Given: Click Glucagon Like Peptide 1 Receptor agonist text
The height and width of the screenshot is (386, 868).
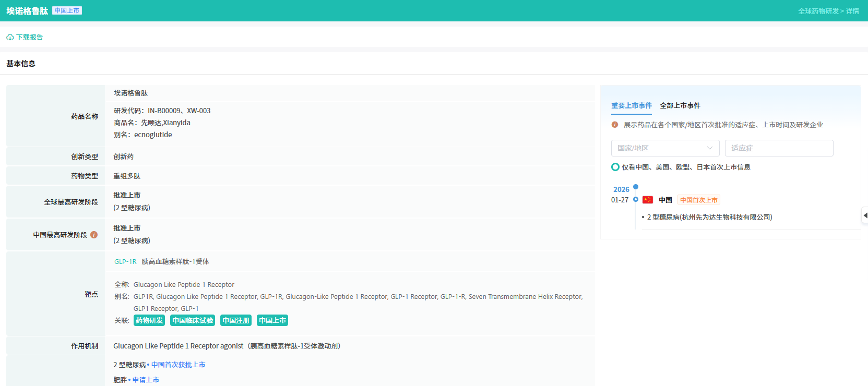Looking at the screenshot, I should click(x=179, y=346).
